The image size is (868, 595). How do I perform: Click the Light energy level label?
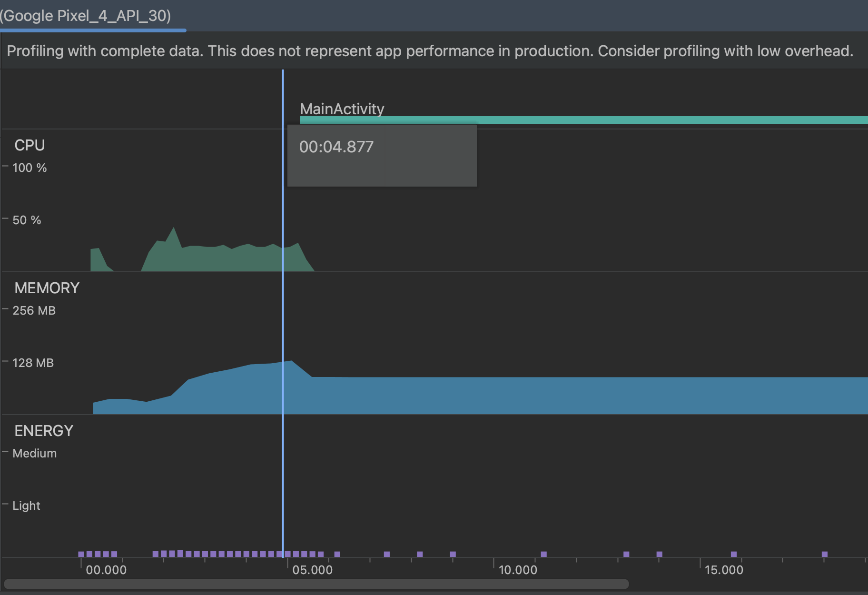pyautogui.click(x=26, y=506)
